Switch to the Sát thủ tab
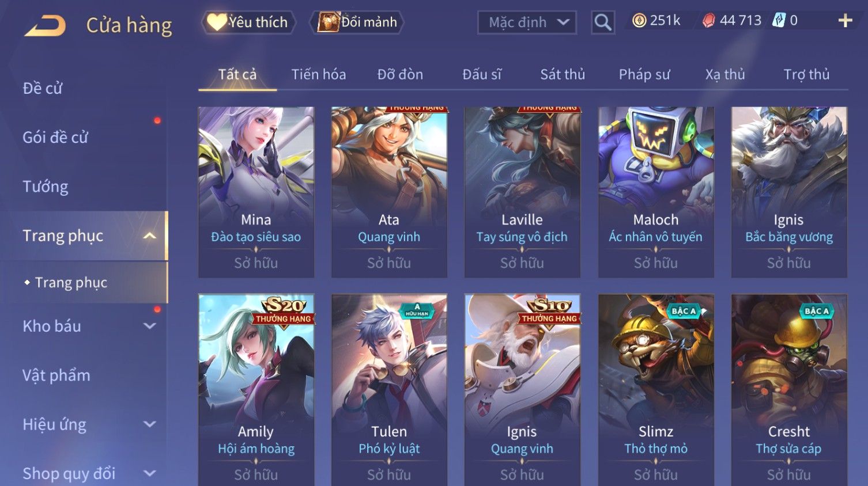Viewport: 868px width, 486px height. (563, 74)
